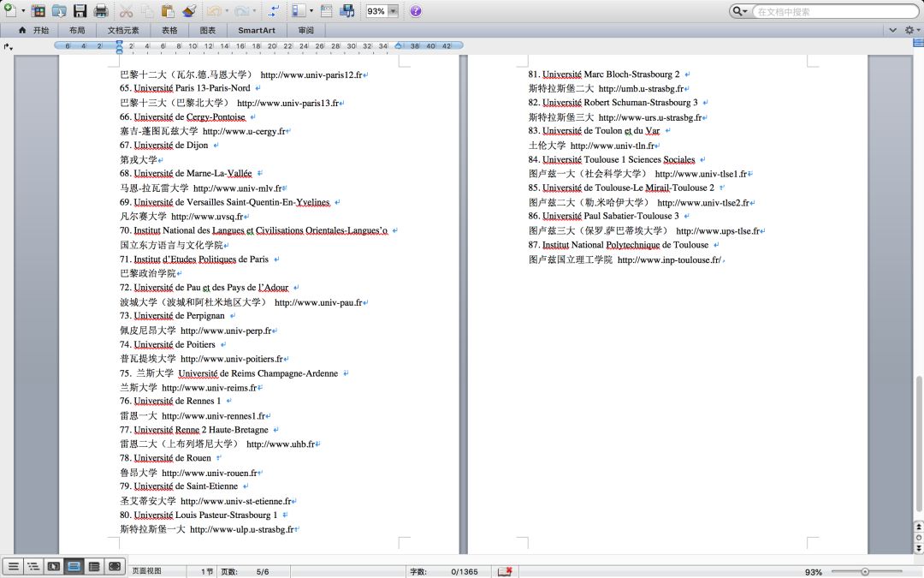Open the 93% zoom combo box

click(x=382, y=11)
